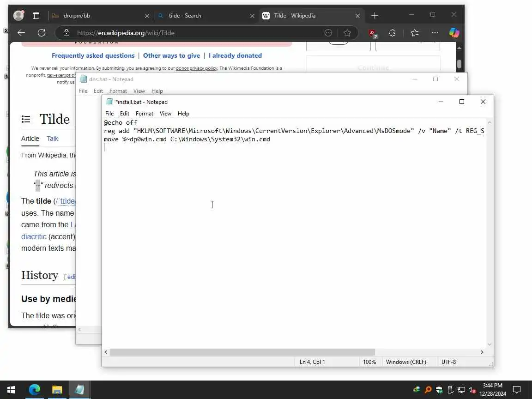This screenshot has width=532, height=399.
Task: Open File menu in install.bat Notepad
Action: [x=109, y=114]
